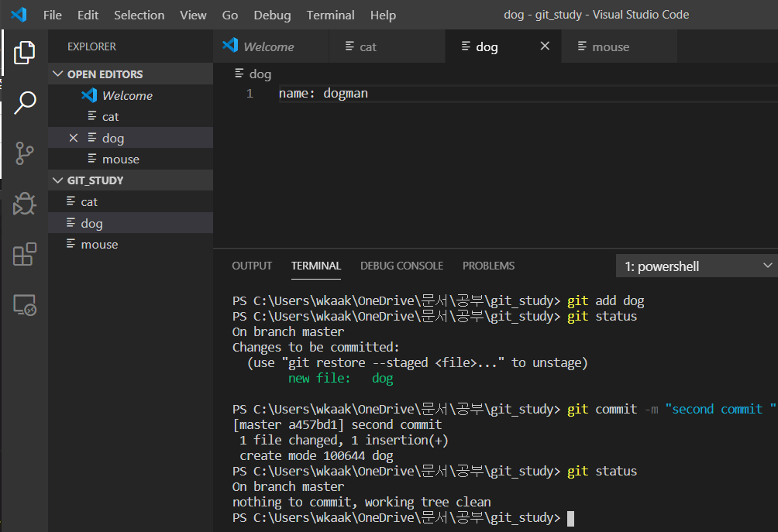778x532 pixels.
Task: Open the Edit menu
Action: [88, 15]
